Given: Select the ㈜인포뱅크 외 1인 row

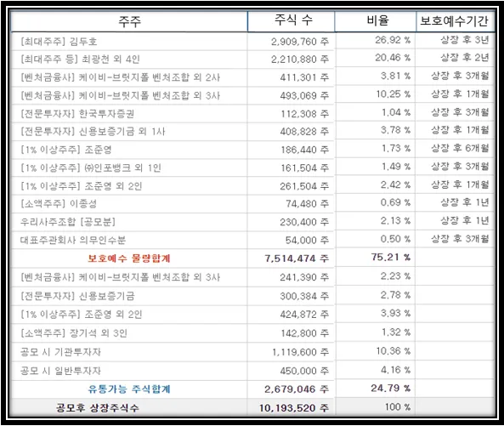Looking at the screenshot, I should (x=91, y=168).
